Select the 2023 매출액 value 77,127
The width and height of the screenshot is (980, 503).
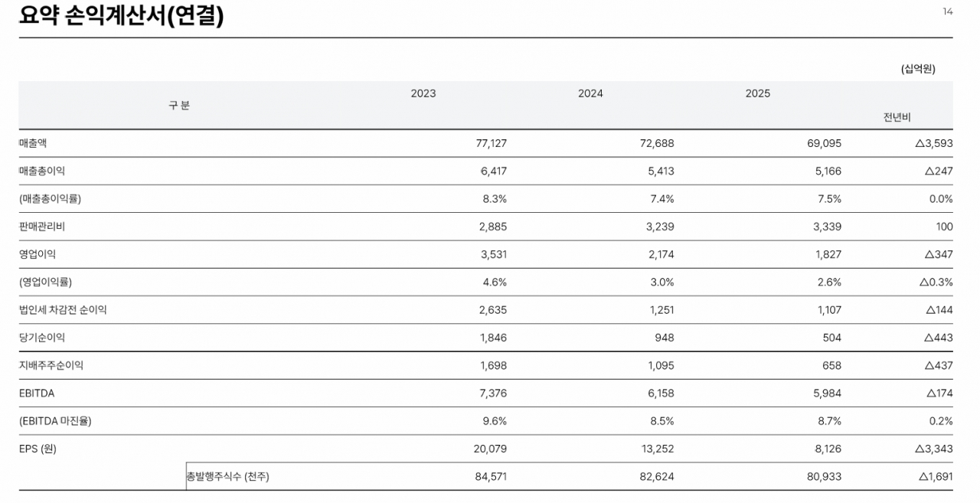[491, 143]
